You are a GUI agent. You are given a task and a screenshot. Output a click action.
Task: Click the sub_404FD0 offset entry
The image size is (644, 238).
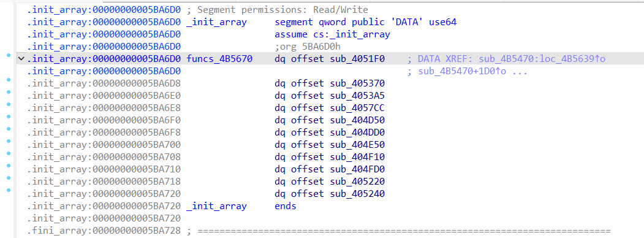click(x=357, y=169)
